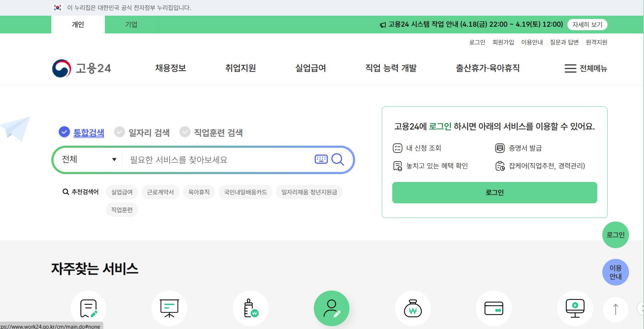Open the 전체 search category dropdown
Screen dimensions: 644x329
click(89, 159)
